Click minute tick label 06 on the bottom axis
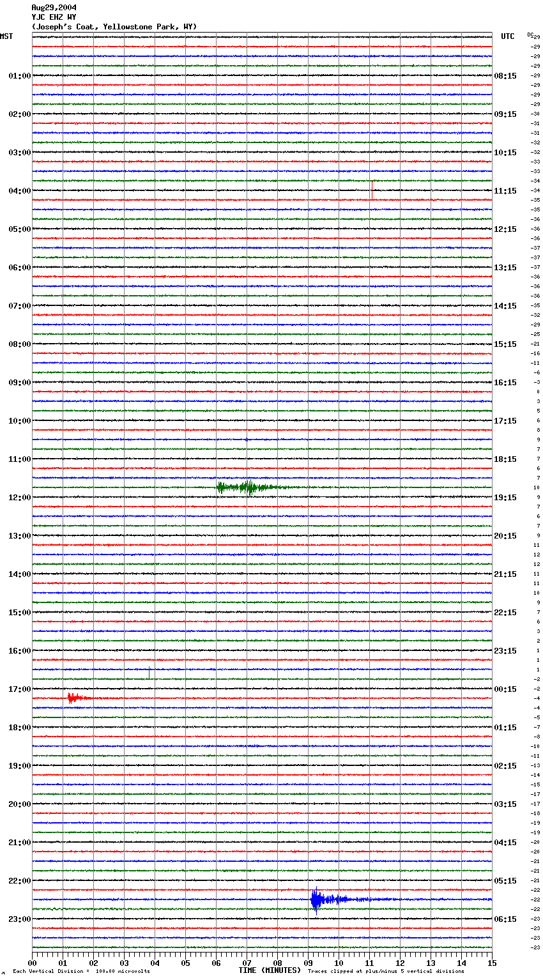Viewport: 543px width, 980px height. point(216,963)
